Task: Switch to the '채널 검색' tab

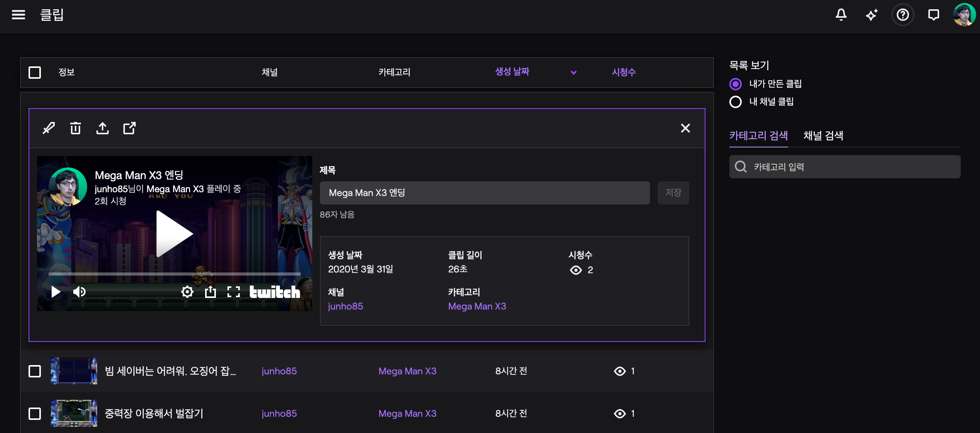Action: tap(823, 136)
